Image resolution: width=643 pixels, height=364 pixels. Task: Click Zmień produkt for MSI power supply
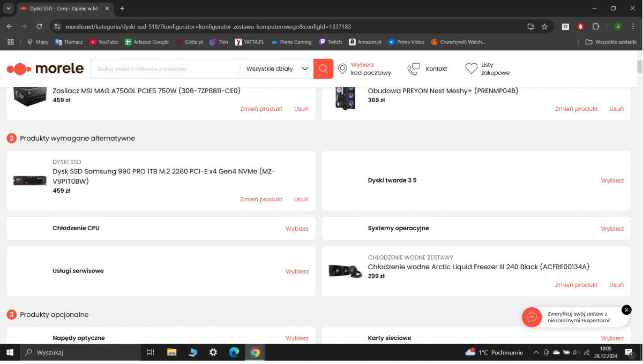tap(261, 109)
